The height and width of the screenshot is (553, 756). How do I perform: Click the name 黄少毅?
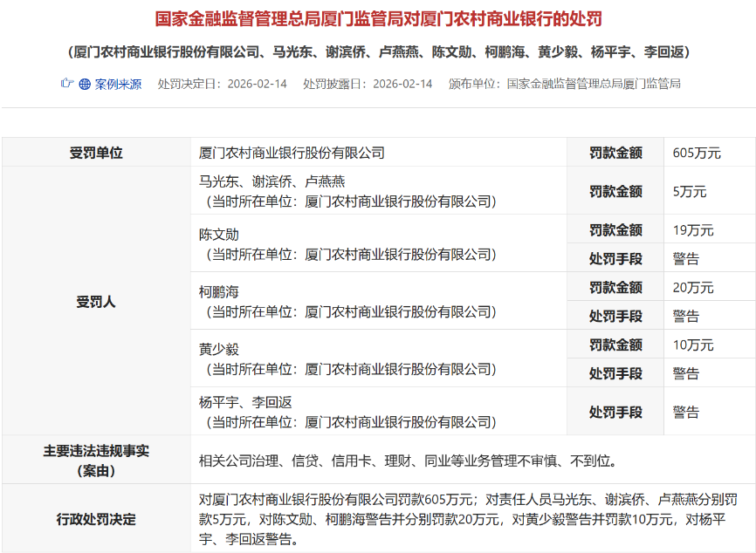tap(219, 349)
